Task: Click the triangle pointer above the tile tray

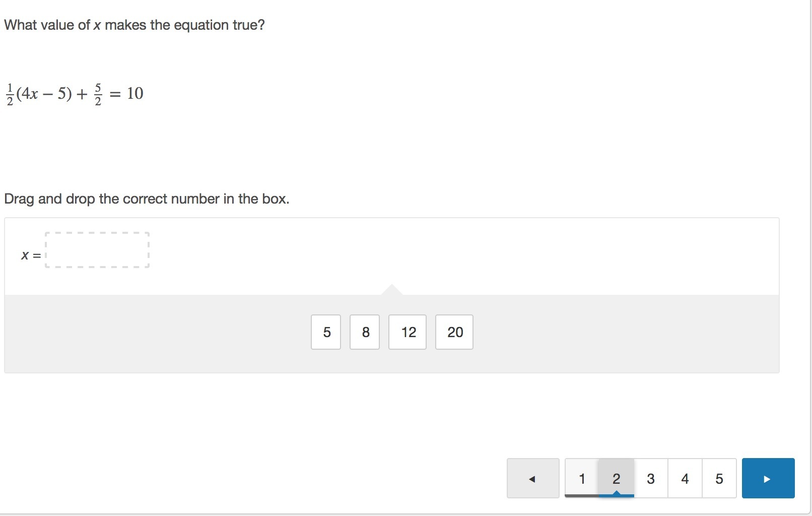Action: pyautogui.click(x=391, y=290)
